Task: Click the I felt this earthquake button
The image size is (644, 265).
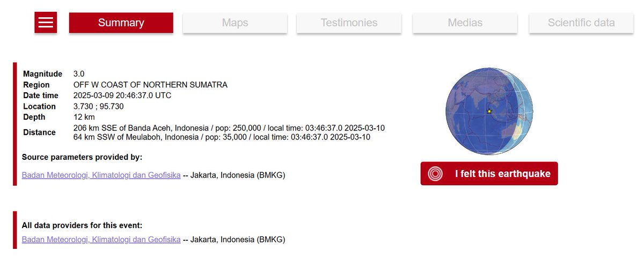Action: point(489,174)
